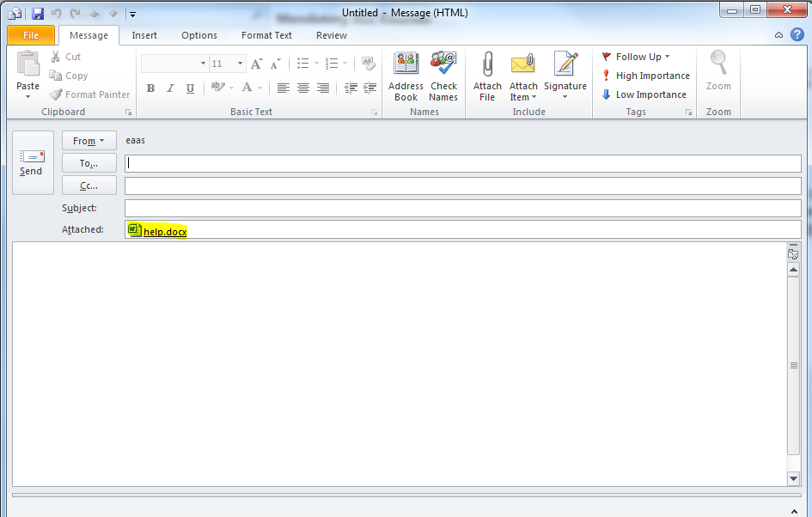Click Attach File paperclip
Viewport: 812px width, 517px height.
[487, 76]
